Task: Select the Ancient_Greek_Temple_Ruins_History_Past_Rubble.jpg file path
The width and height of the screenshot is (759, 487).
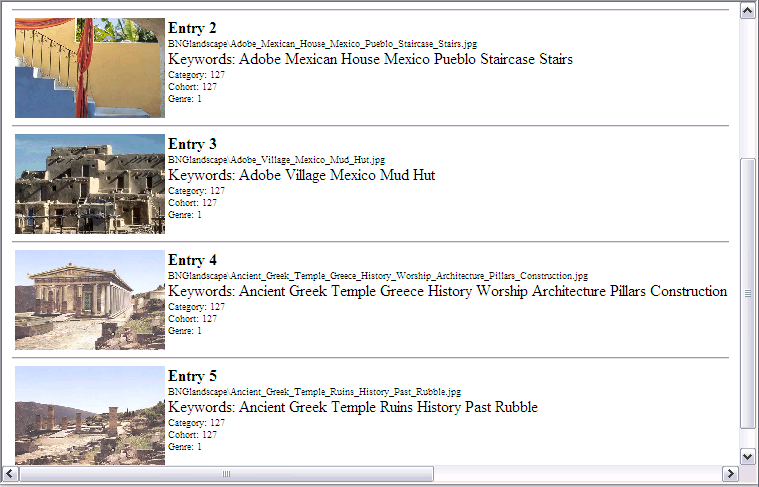Action: (x=315, y=392)
